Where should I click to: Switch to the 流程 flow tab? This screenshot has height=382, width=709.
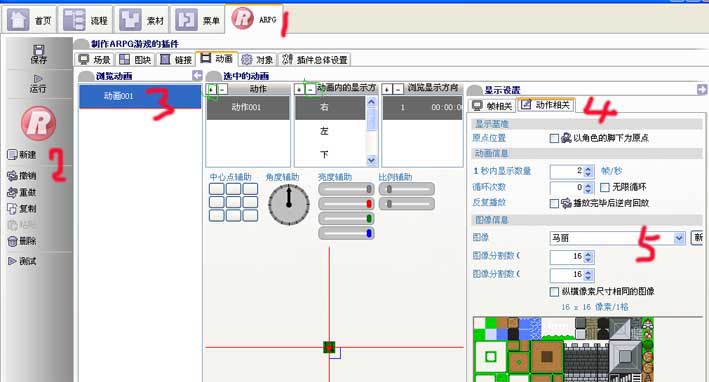point(85,20)
